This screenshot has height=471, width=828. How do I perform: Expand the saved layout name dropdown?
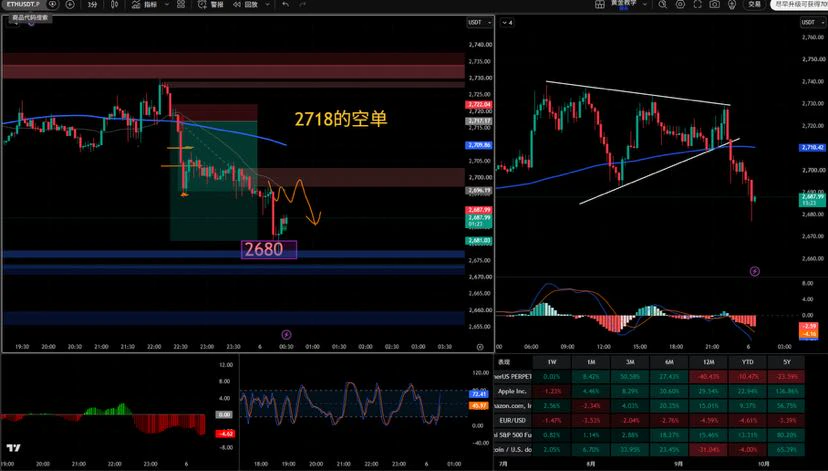(x=644, y=4)
